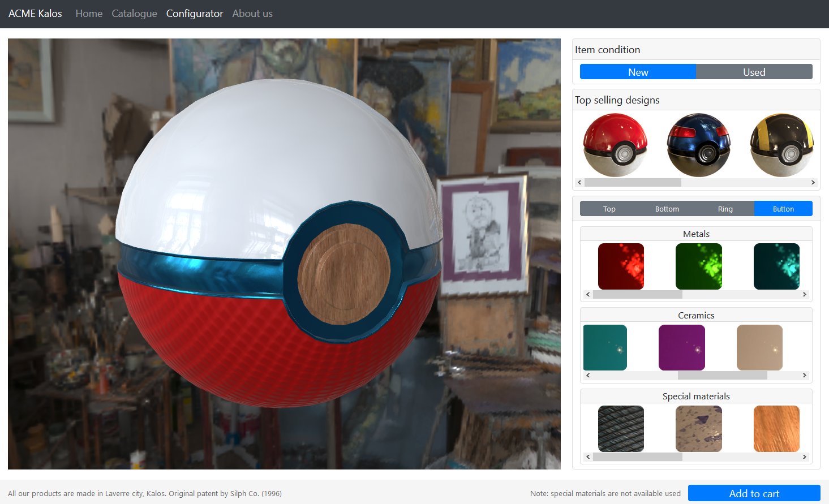Apply the beige ceramic material
This screenshot has height=504, width=829.
click(759, 347)
